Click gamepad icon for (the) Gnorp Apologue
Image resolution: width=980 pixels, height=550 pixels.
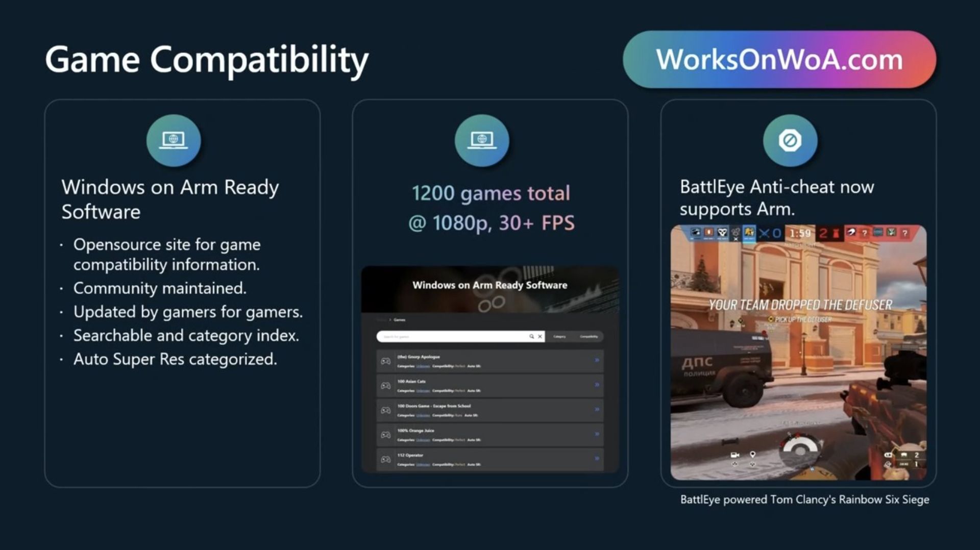point(386,361)
